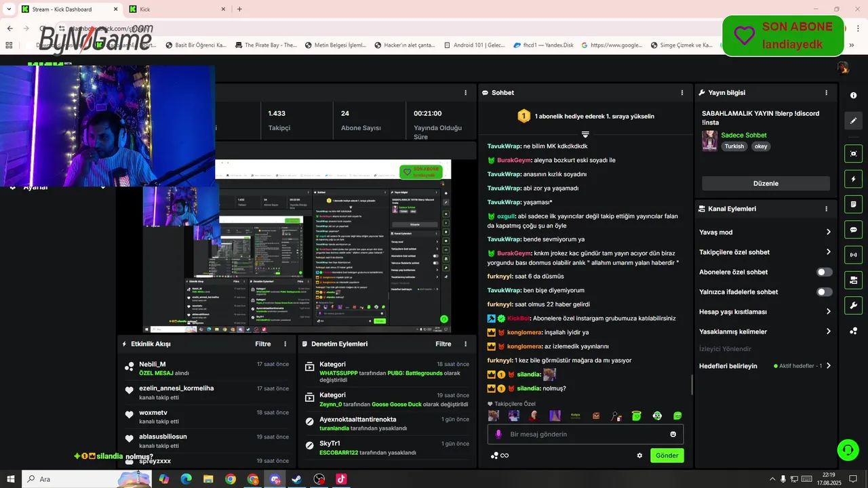
Task: Click the TikTok icon in taskbar
Action: coord(341,479)
